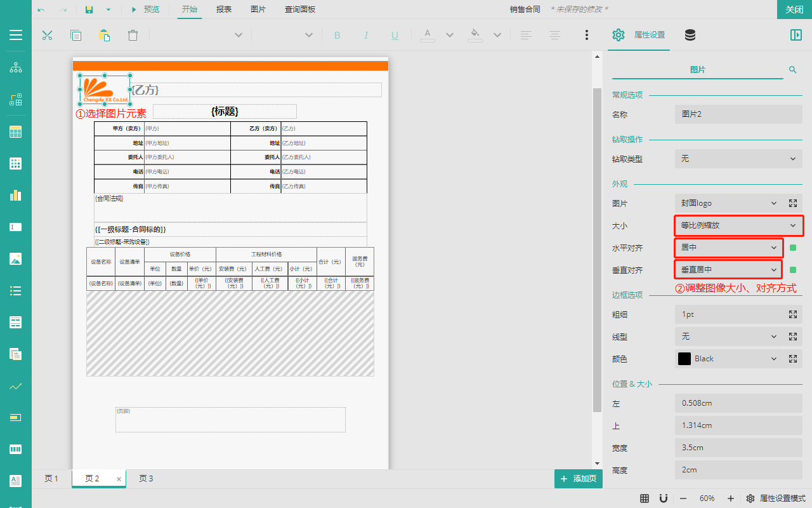Click the scissors cut icon
The height and width of the screenshot is (508, 812).
click(47, 35)
